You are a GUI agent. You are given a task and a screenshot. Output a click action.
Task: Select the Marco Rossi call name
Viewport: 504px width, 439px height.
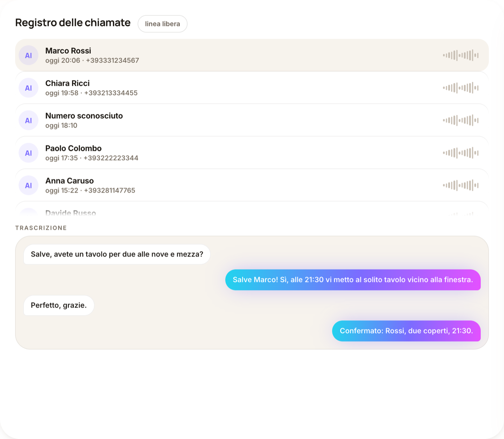68,51
